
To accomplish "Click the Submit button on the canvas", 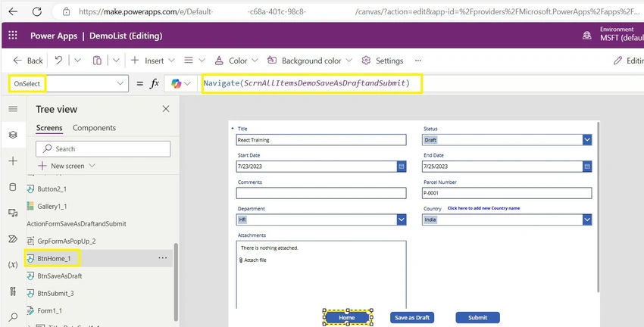I will [x=477, y=318].
